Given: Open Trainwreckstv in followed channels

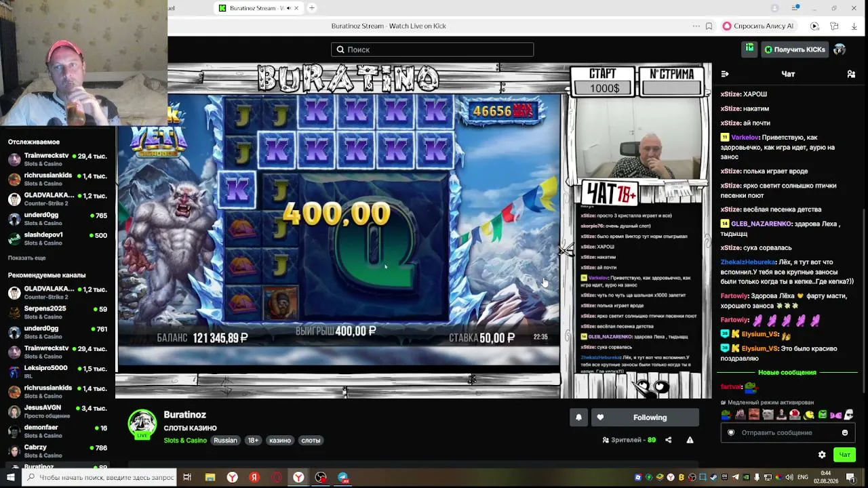Looking at the screenshot, I should (58, 159).
